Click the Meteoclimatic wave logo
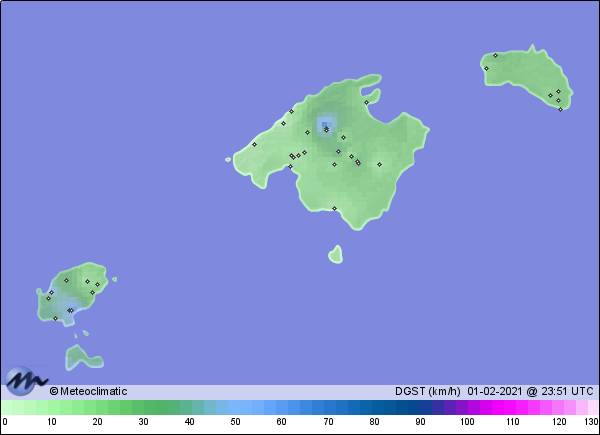Viewport: 600px width, 435px height. pos(26,381)
